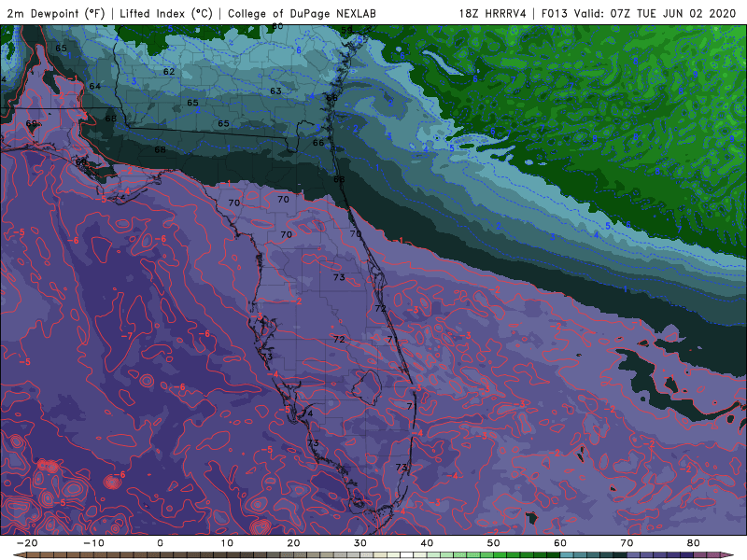Click Lake Okeechobee outline on the map

point(366,386)
